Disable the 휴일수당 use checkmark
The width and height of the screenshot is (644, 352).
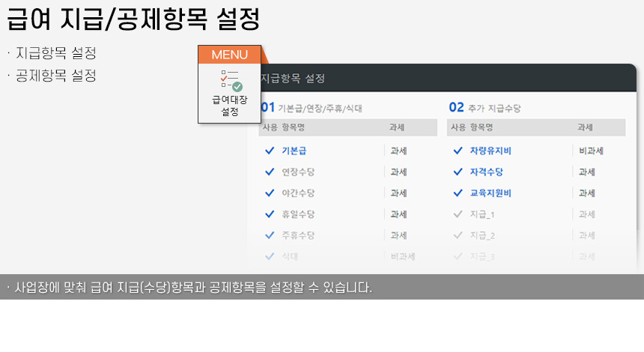270,214
